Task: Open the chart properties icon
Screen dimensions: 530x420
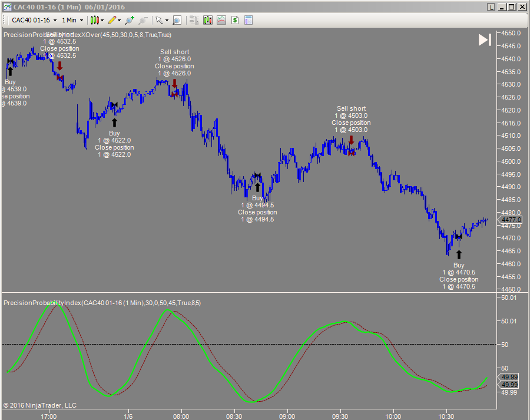Action: click(x=248, y=20)
